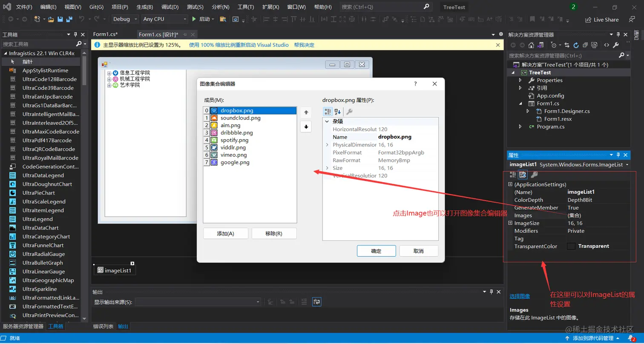Click the Live Share icon

pos(588,20)
